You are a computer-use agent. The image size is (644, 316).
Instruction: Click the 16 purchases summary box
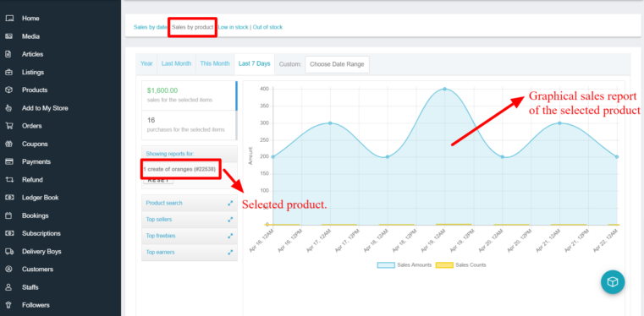189,125
